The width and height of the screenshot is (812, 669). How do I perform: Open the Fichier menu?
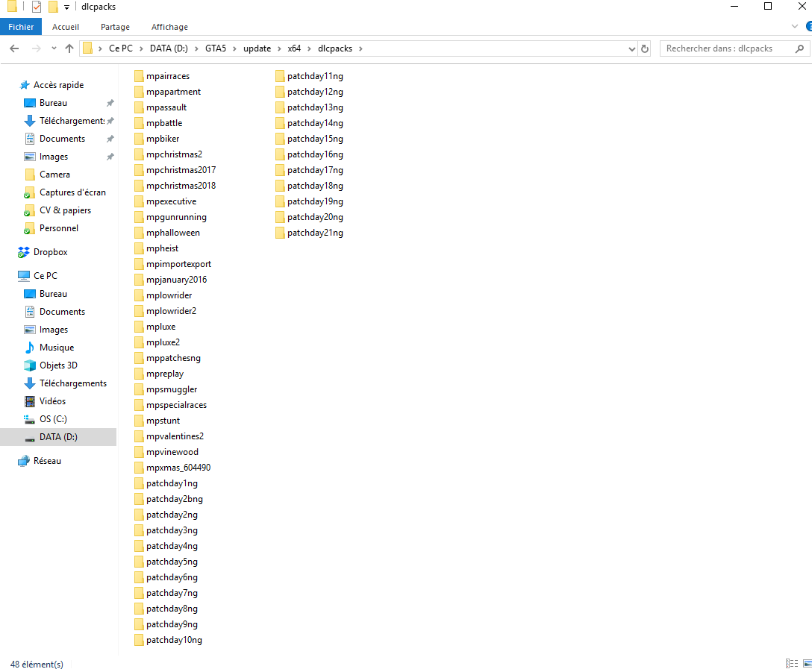click(21, 27)
